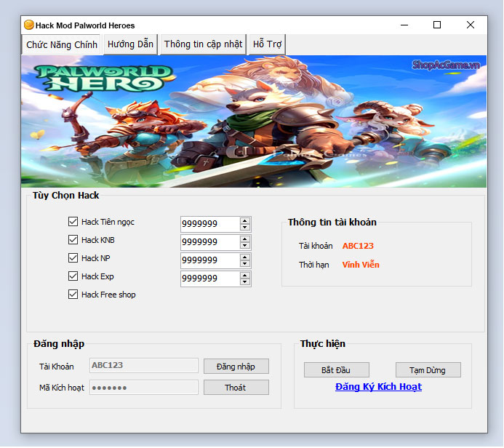Viewport: 504px width, 448px height.
Task: Click the app icon in the title bar
Action: click(x=29, y=25)
